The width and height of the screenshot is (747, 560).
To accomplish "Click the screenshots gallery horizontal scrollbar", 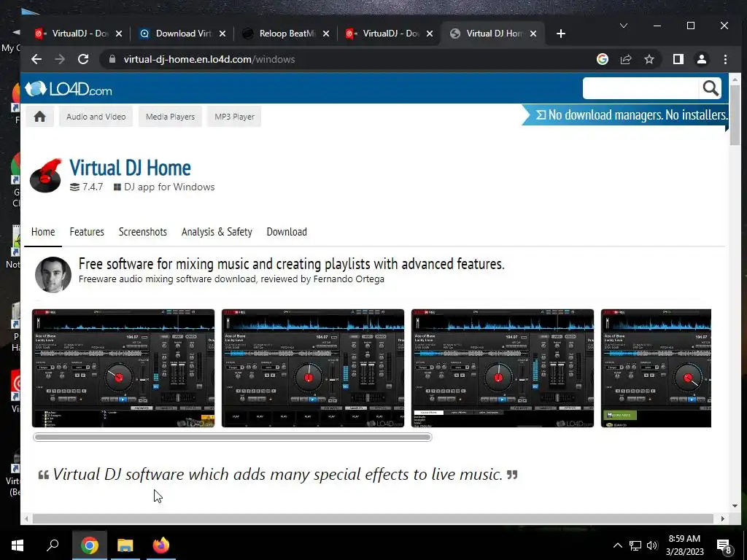I will 233,437.
